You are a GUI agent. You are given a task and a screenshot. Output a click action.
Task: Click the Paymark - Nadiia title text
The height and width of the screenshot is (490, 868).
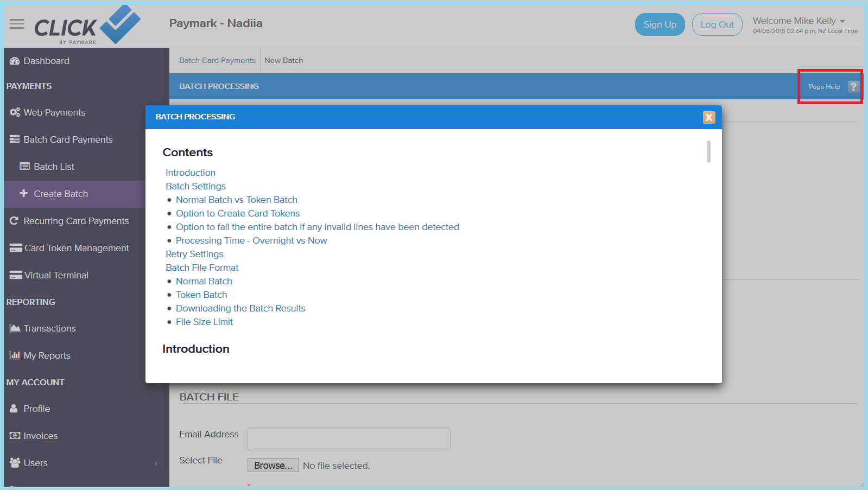tap(216, 23)
